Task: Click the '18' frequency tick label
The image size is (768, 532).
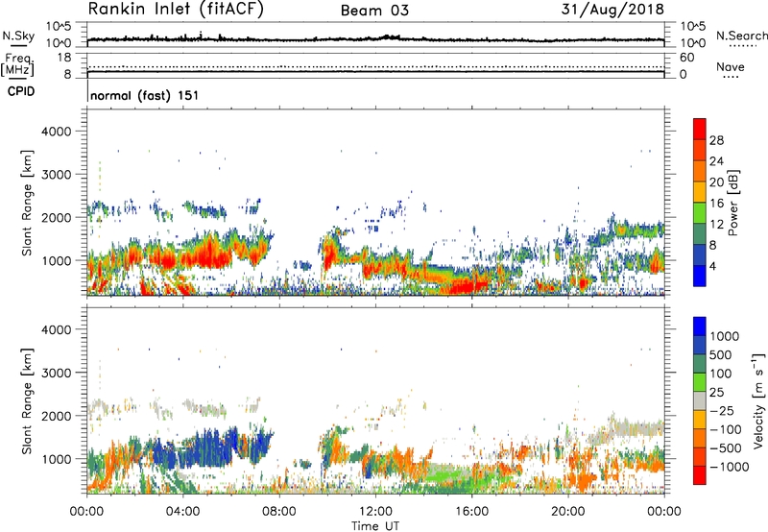Action: [64, 58]
